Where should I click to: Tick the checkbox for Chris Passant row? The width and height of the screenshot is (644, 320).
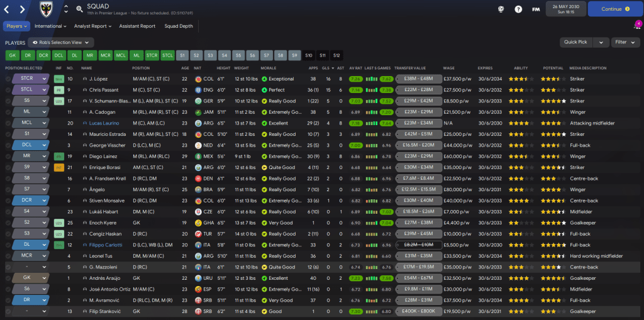click(x=8, y=90)
